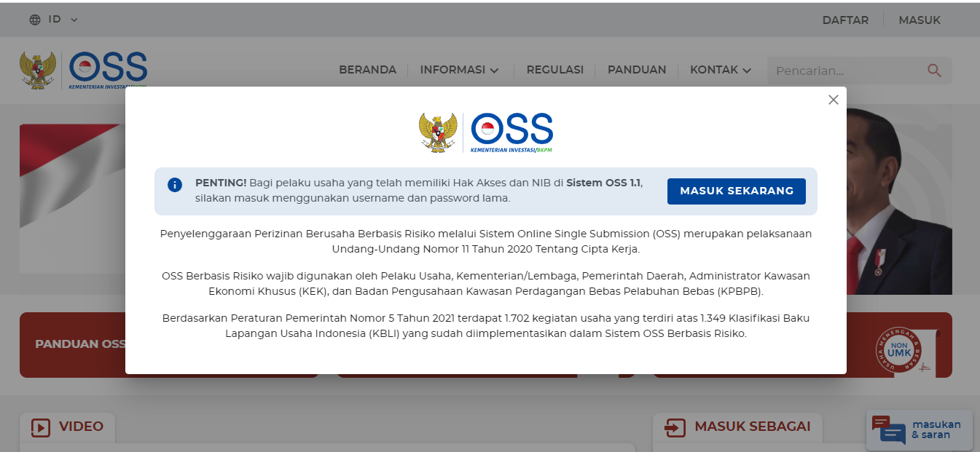Open the DAFTAR registration link

tap(845, 20)
